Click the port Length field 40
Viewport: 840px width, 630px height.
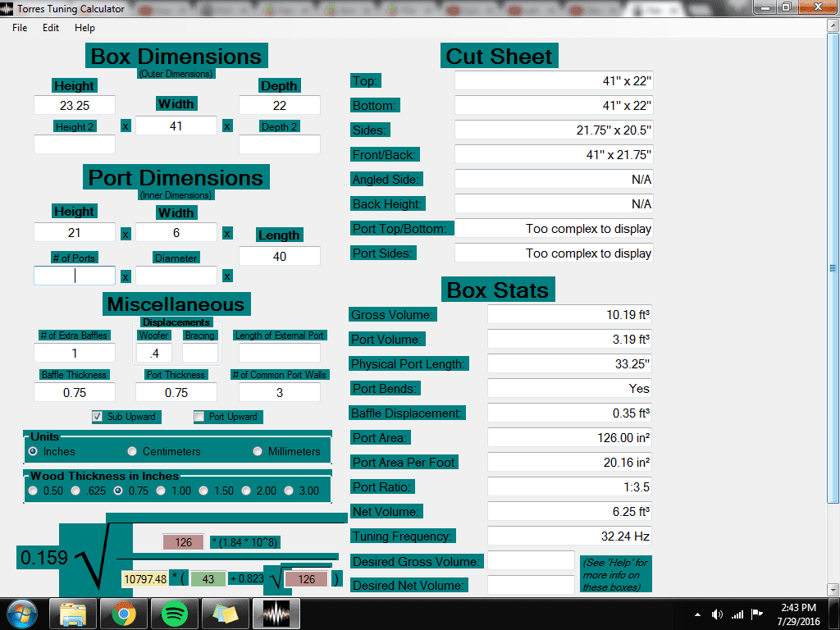[x=280, y=256]
